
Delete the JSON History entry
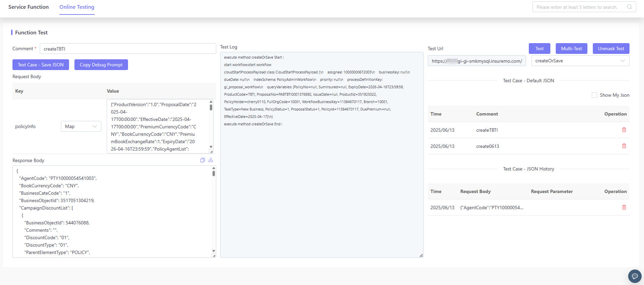(x=624, y=207)
